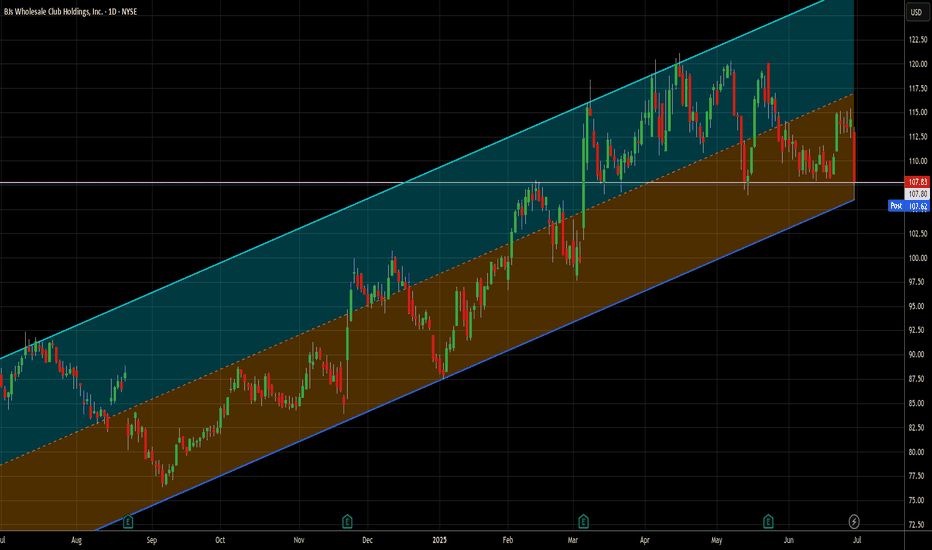This screenshot has width=932, height=550.
Task: Open the USD currency selector
Action: tap(917, 12)
